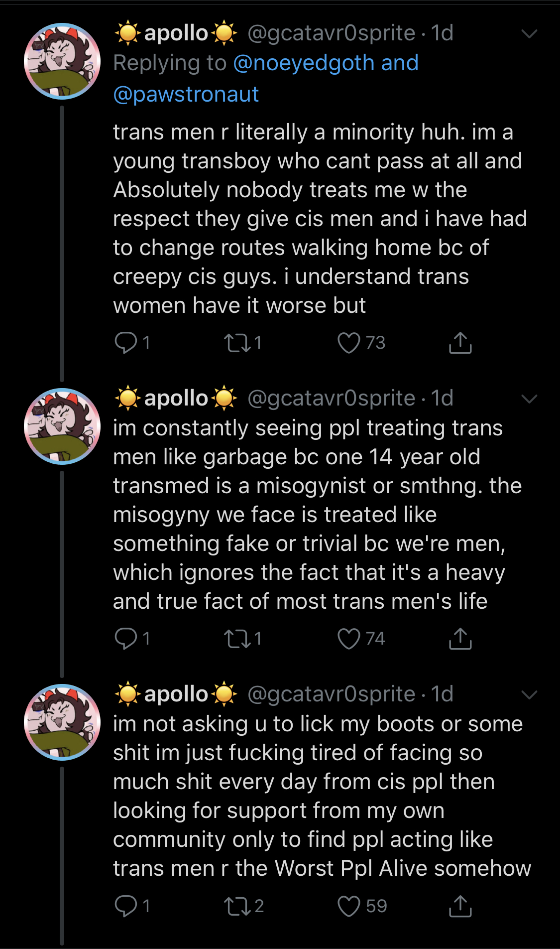Reply to the tweet mentioning 14 year old
560x949 pixels.
point(126,638)
